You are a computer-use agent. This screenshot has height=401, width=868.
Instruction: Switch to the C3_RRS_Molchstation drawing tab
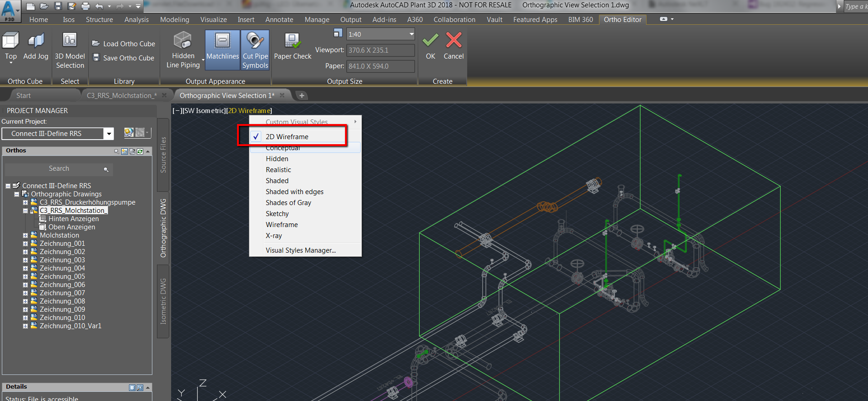click(x=121, y=95)
